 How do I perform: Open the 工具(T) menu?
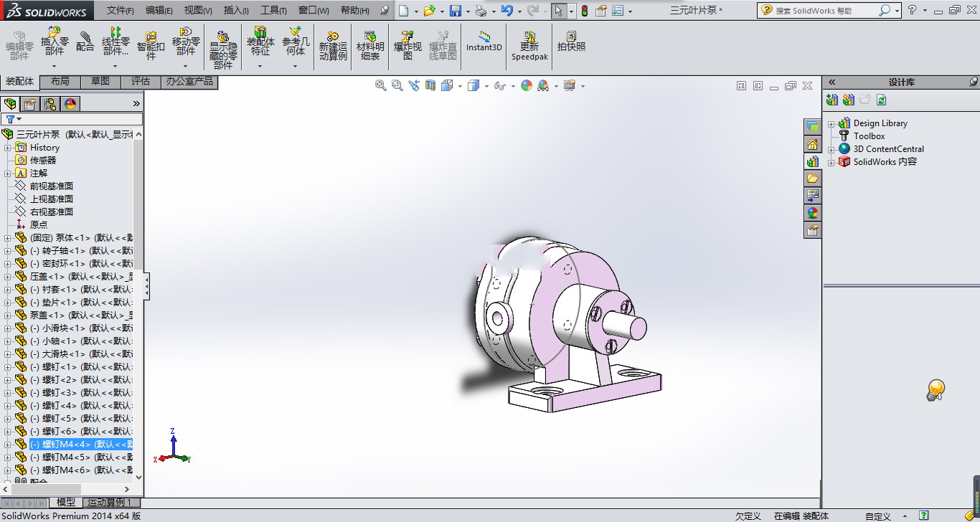click(x=273, y=11)
